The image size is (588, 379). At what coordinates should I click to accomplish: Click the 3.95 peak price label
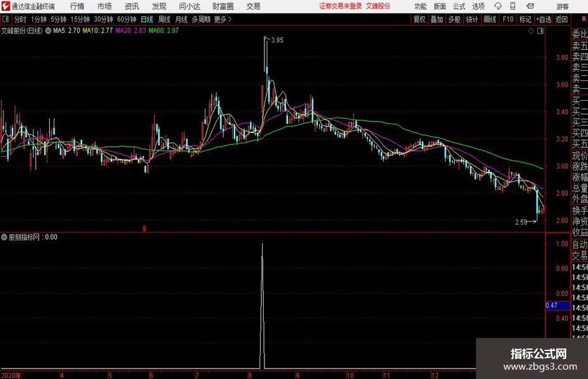[277, 40]
